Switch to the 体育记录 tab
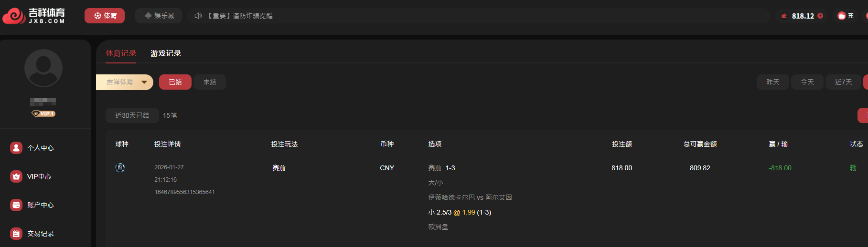 click(121, 53)
